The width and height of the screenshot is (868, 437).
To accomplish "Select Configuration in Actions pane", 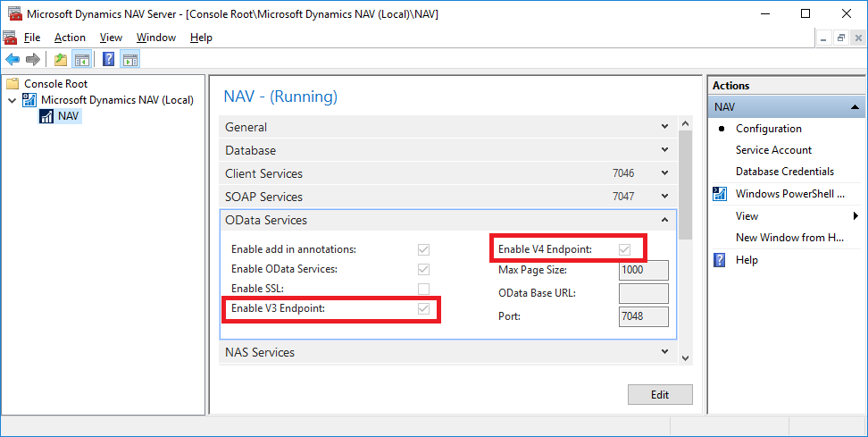I will tap(768, 129).
